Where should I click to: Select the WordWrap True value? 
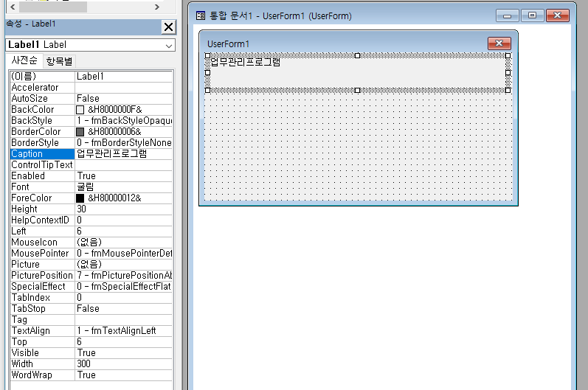click(x=124, y=375)
